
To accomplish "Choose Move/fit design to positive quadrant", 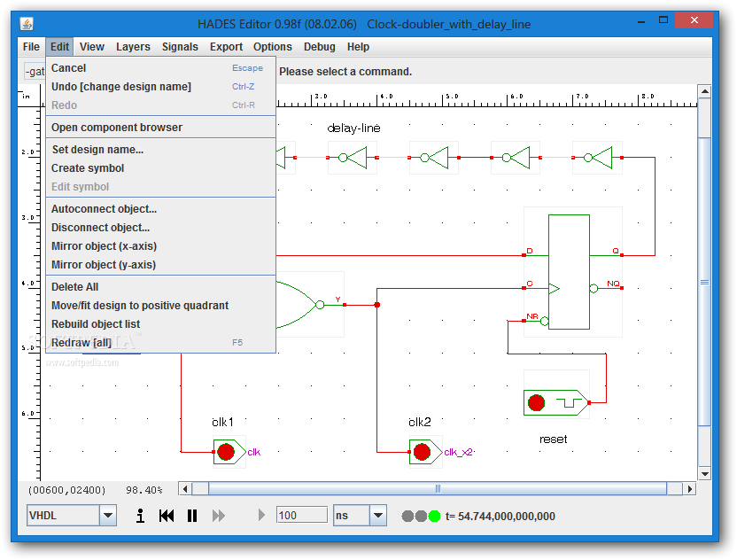I will pos(160,306).
